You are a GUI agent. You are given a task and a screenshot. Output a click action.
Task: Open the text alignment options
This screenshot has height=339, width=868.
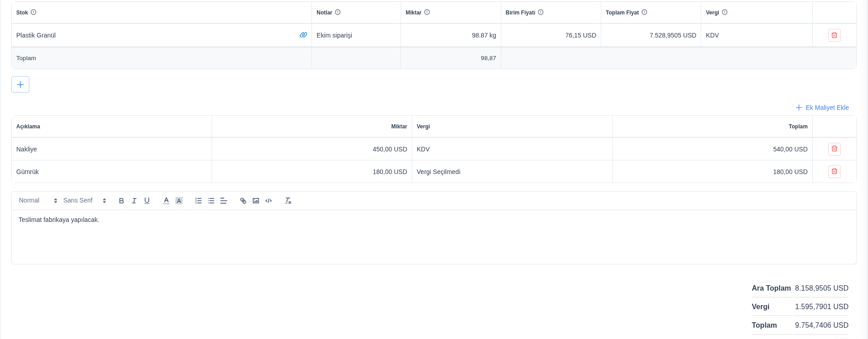point(224,201)
